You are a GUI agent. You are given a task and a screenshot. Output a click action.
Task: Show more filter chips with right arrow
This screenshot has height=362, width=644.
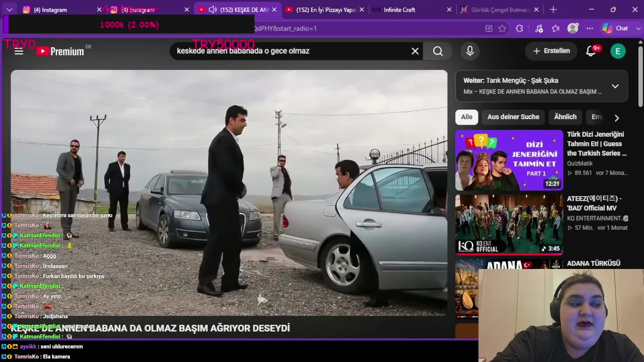coord(616,118)
